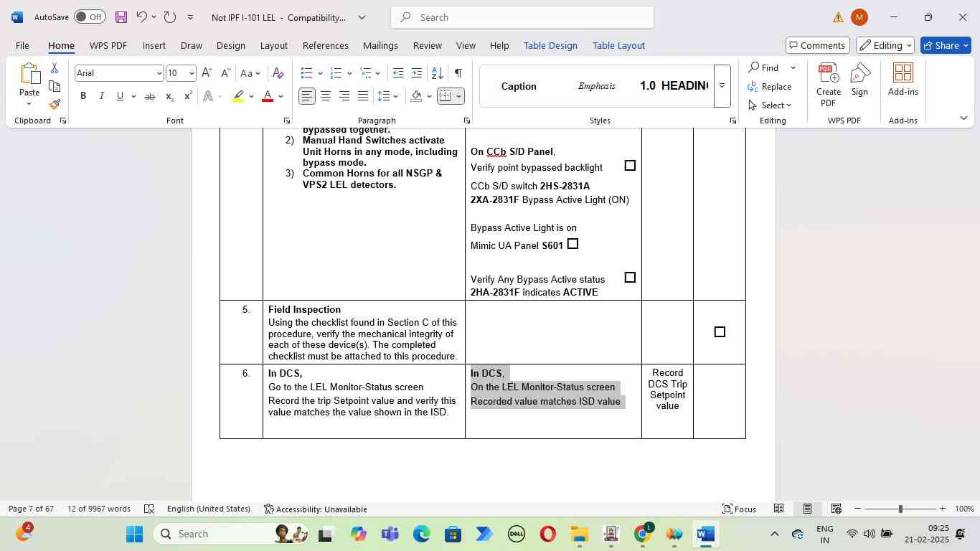Apply italic formatting
Viewport: 980px width, 551px height.
(x=101, y=96)
